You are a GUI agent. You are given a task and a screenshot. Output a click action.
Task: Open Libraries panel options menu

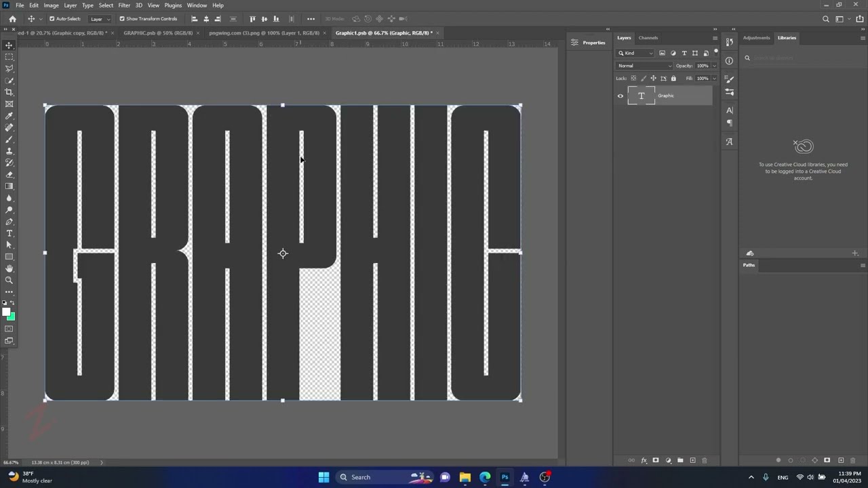pos(863,38)
